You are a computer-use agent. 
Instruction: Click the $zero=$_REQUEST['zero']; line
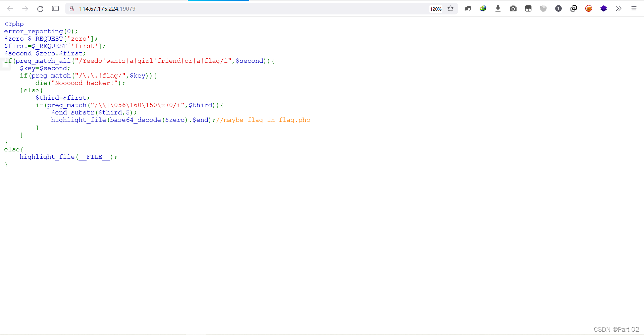(51, 39)
